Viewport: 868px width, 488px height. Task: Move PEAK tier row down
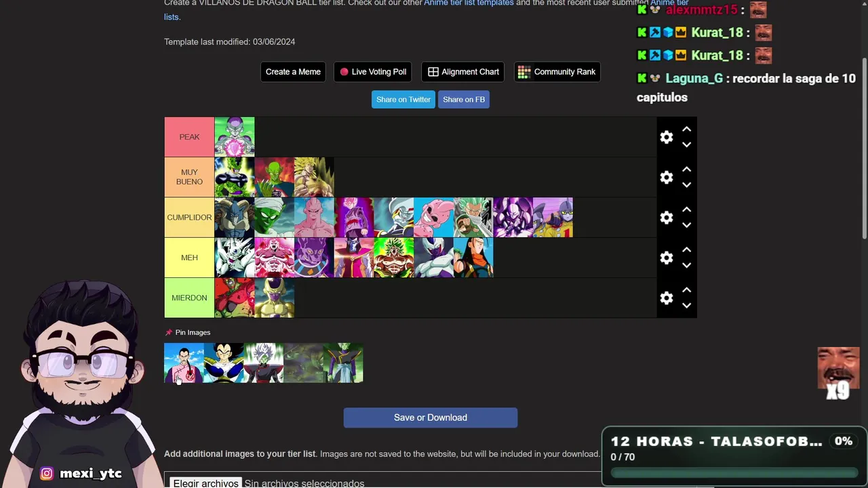[686, 144]
